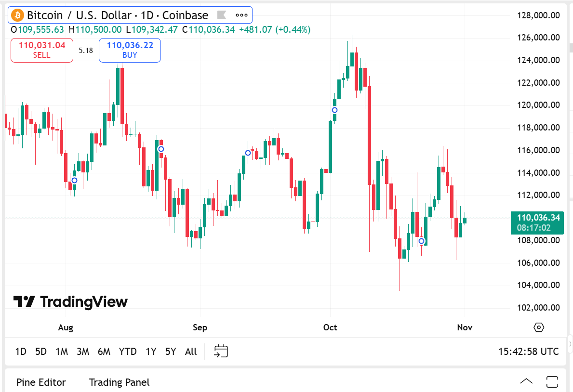This screenshot has height=392, width=573.
Task: Click the Go to date calendar icon
Action: click(x=221, y=351)
